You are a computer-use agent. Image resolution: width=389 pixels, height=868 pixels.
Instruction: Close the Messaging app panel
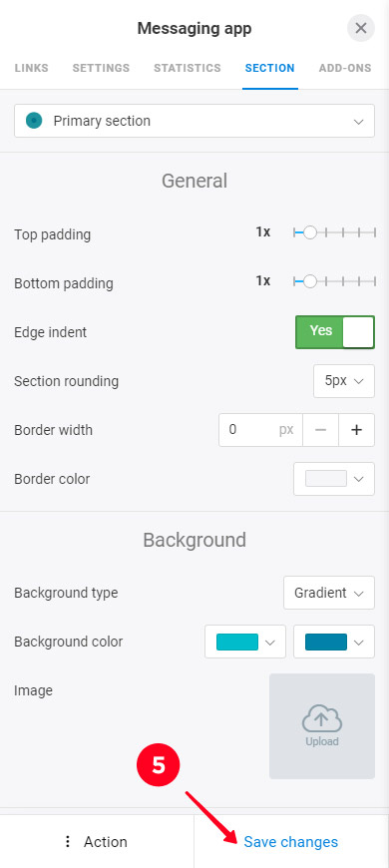(x=361, y=28)
